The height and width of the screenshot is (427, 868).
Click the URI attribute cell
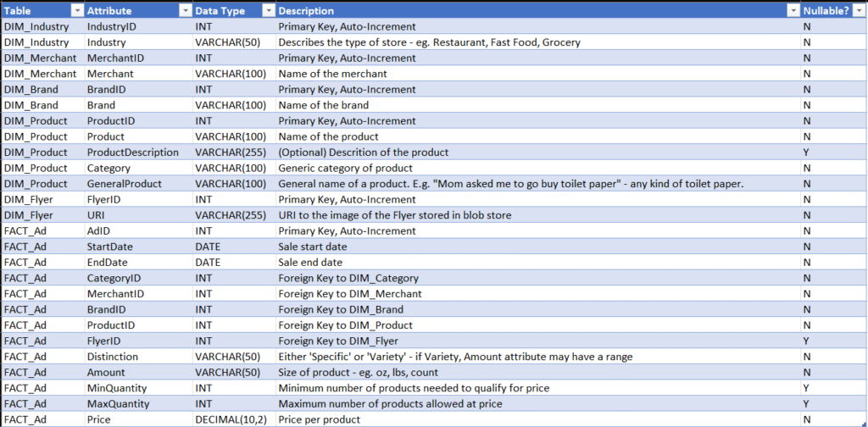point(138,215)
